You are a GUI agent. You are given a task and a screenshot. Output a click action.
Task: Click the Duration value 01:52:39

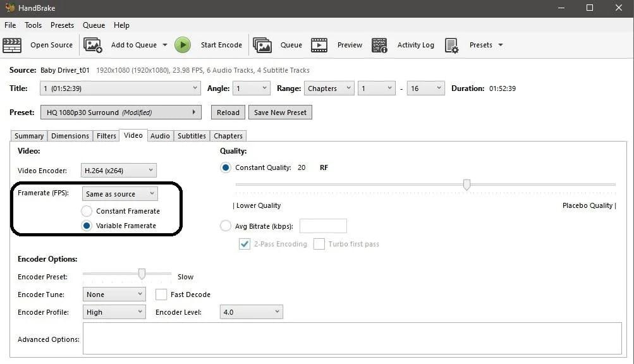coord(502,88)
